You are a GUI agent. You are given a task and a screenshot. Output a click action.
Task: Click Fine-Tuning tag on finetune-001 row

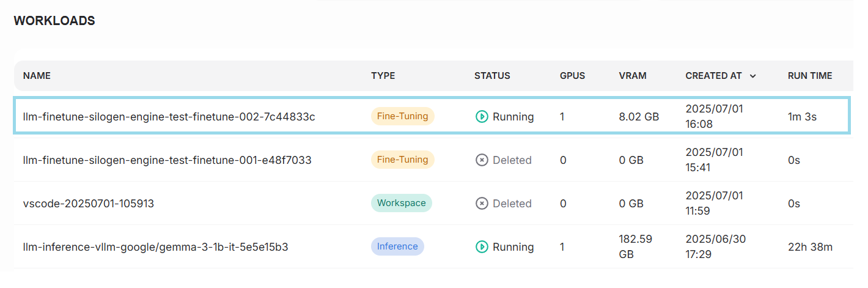click(x=402, y=160)
